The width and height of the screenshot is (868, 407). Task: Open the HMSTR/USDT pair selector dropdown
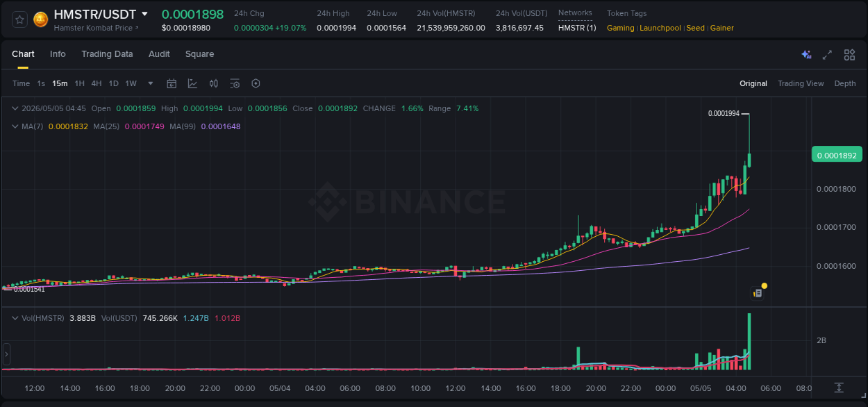(144, 14)
